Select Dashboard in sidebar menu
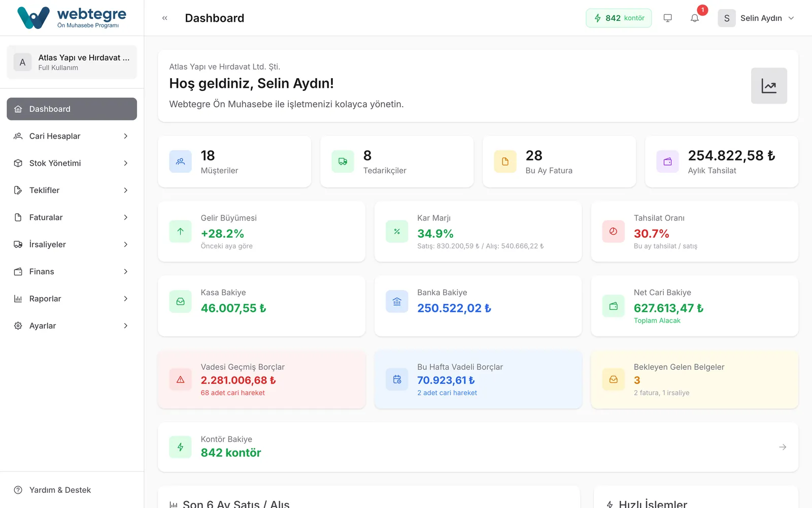Screen dimensions: 812x508 [x=72, y=109]
